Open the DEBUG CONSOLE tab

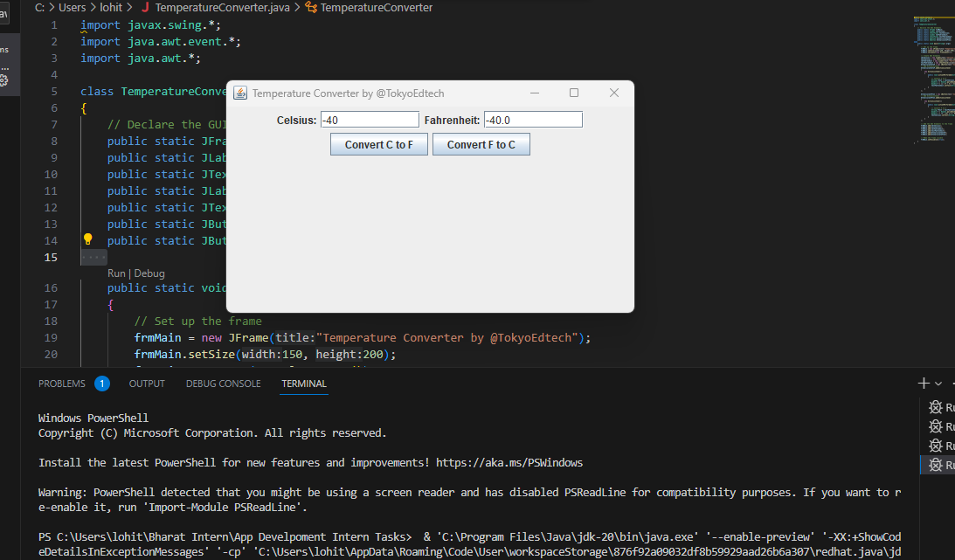tap(225, 383)
